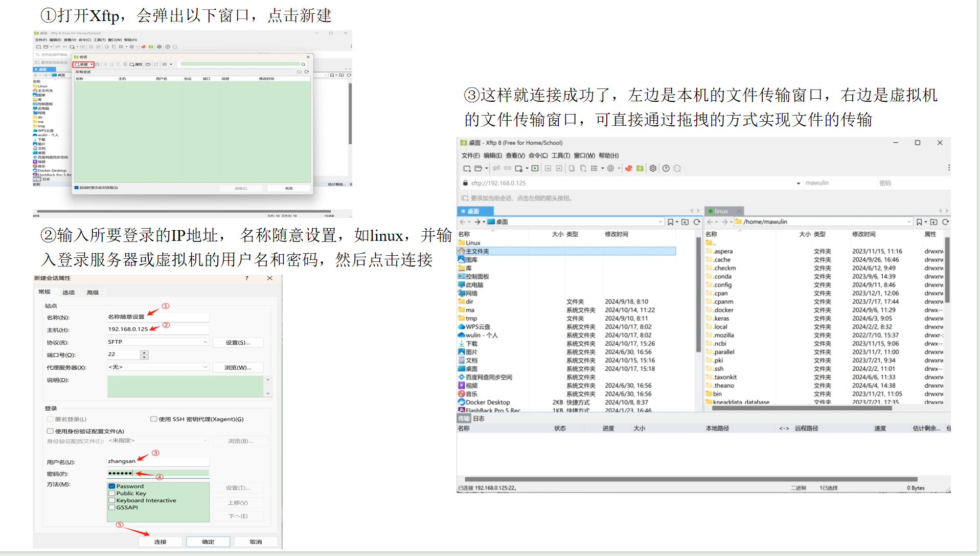Screen dimensions: 980x556
Task: Click the forward arrow in the local 桌面 pane
Action: pos(477,222)
